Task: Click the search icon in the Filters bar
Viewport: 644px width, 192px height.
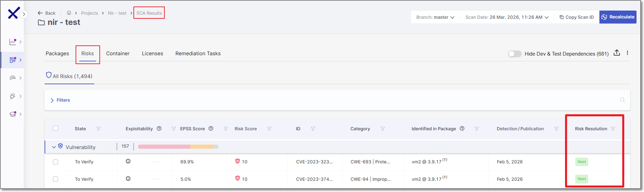Action: pos(622,100)
